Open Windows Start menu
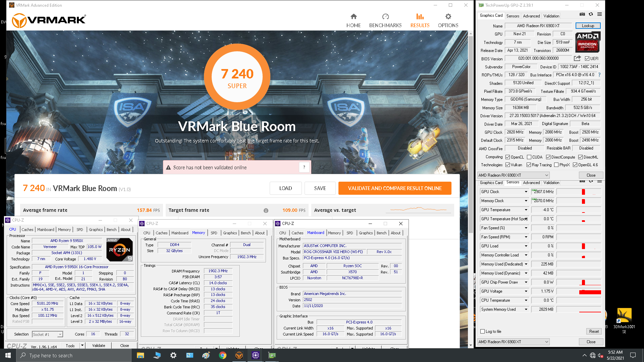Screen dimensions: 644x362 8,355
